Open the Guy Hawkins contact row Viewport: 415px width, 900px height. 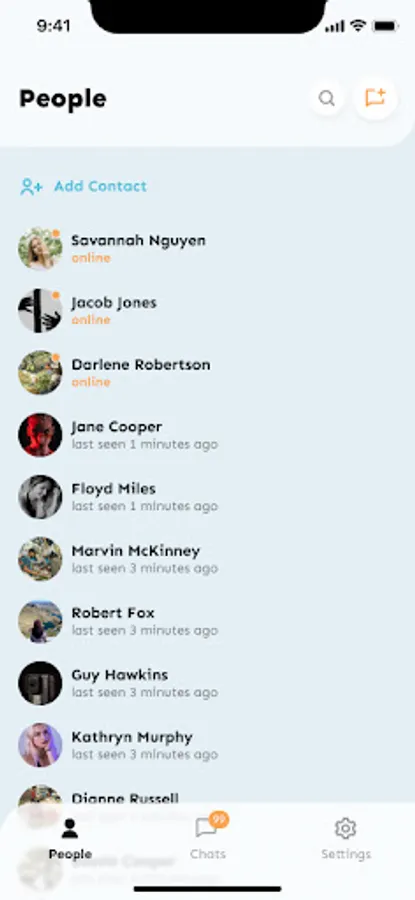207,682
